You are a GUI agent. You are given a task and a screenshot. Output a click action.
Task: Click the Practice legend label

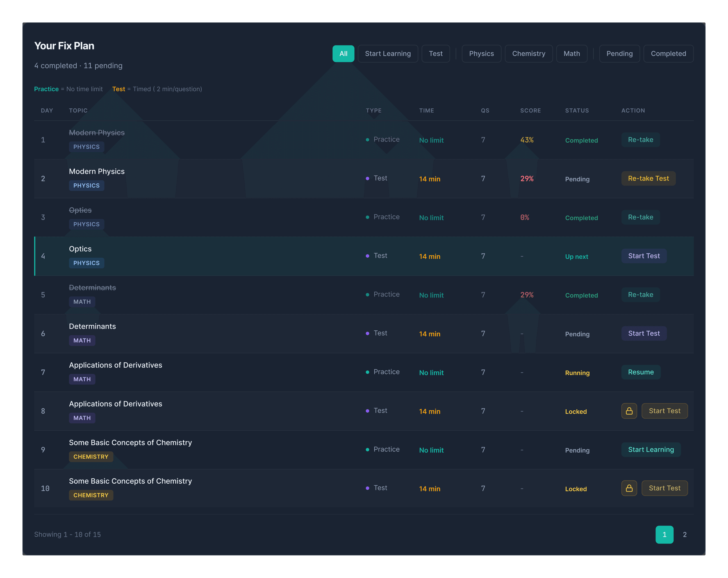(x=46, y=89)
